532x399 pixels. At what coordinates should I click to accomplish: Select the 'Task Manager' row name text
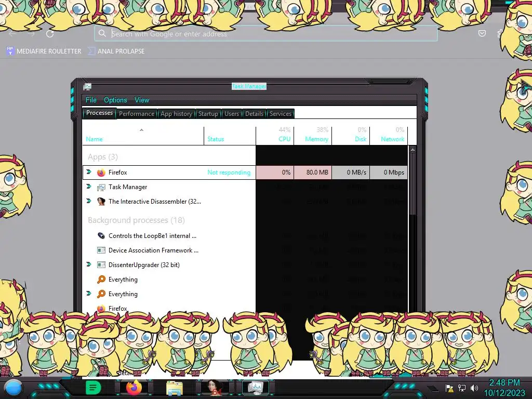click(x=128, y=187)
